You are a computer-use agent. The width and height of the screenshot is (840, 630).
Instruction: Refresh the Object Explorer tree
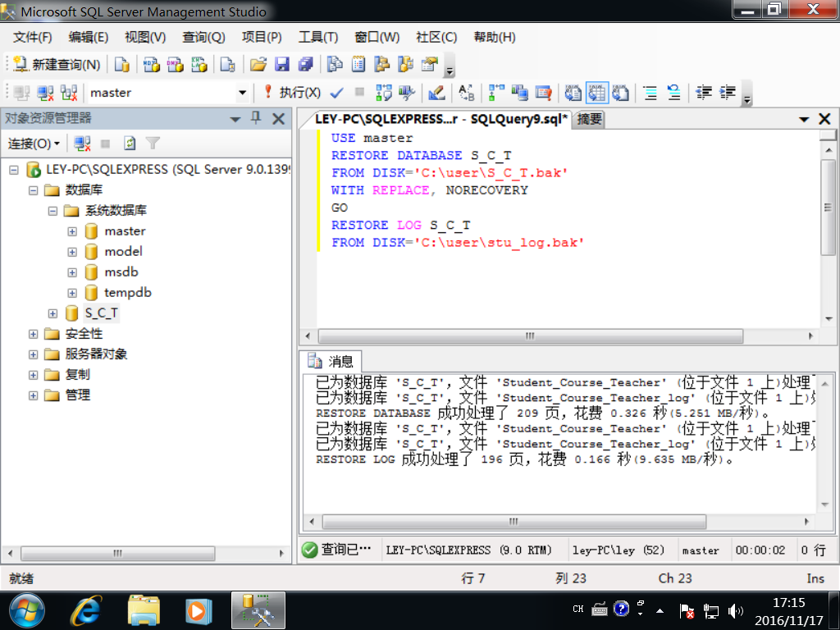129,144
